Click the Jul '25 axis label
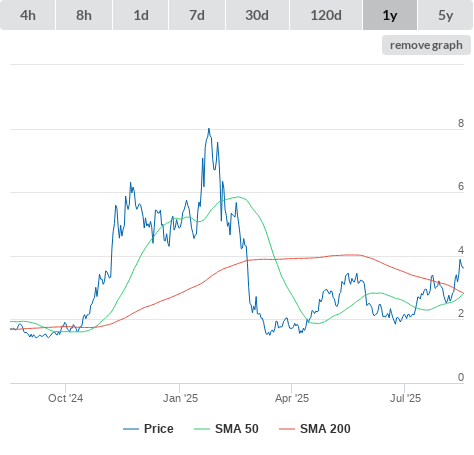The height and width of the screenshot is (455, 474). click(x=405, y=398)
